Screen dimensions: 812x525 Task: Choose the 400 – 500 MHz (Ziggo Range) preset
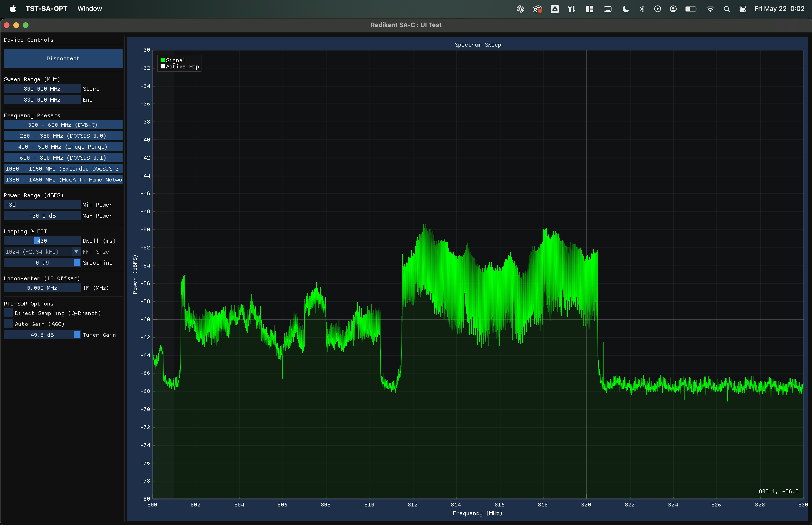click(x=63, y=147)
